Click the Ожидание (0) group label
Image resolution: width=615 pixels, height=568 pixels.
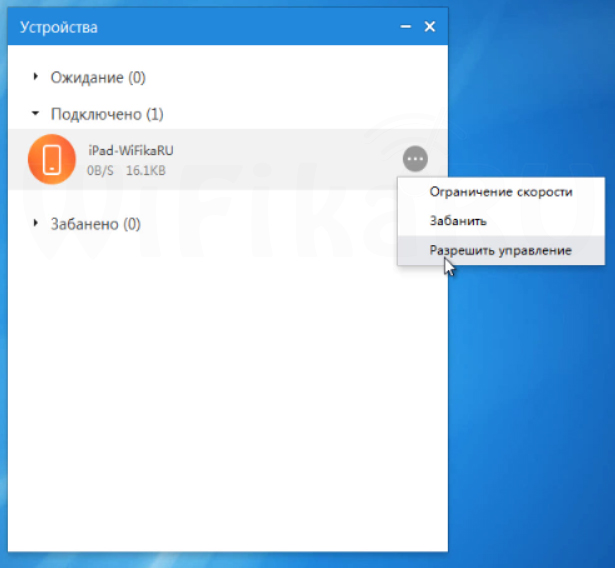coord(98,77)
